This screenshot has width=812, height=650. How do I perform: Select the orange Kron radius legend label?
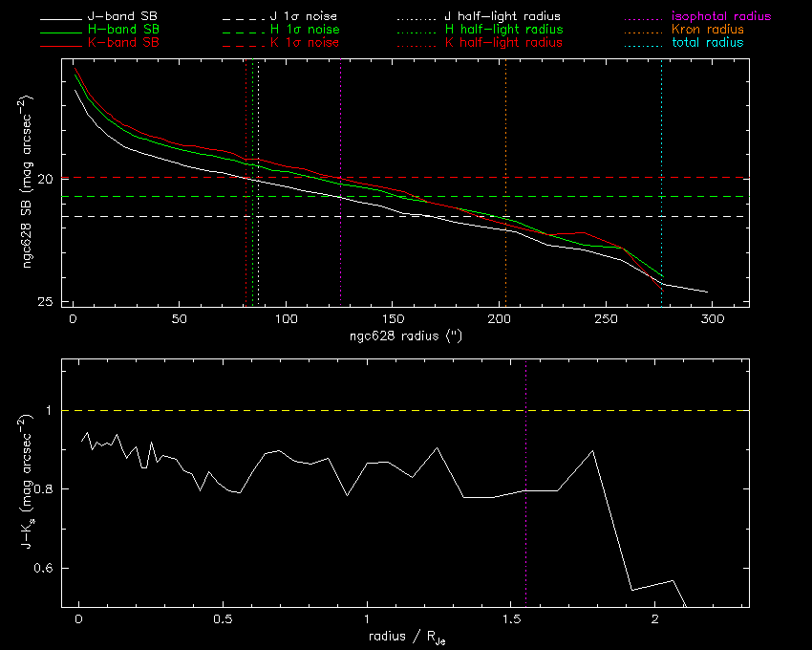coord(706,31)
